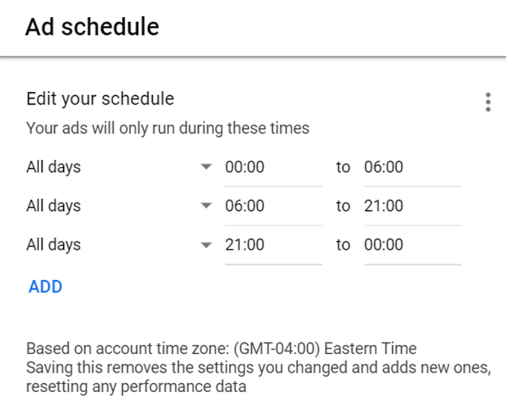The width and height of the screenshot is (506, 420).
Task: Click the dropdown arrow in the third schedule row
Action: [207, 245]
